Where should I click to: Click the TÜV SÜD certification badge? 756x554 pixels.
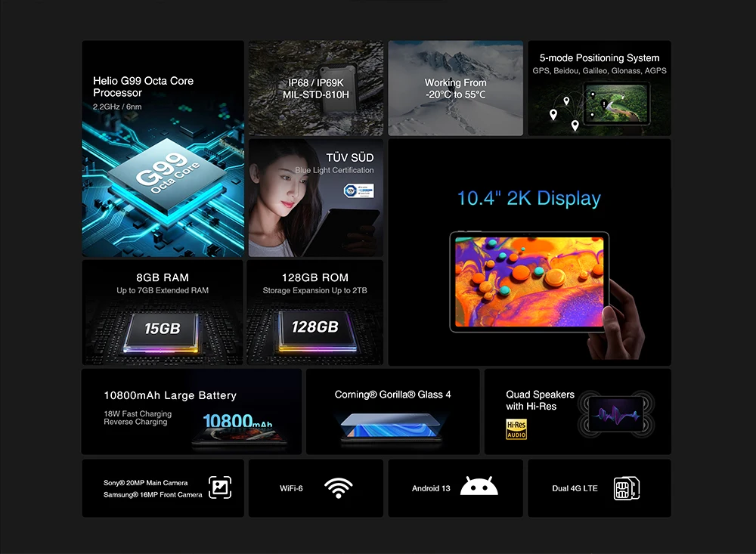point(358,191)
